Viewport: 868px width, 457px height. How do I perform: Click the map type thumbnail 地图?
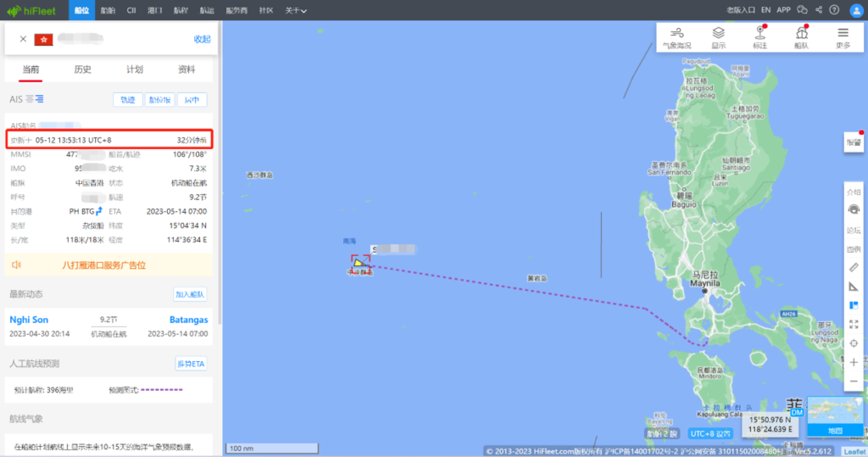[x=835, y=416]
